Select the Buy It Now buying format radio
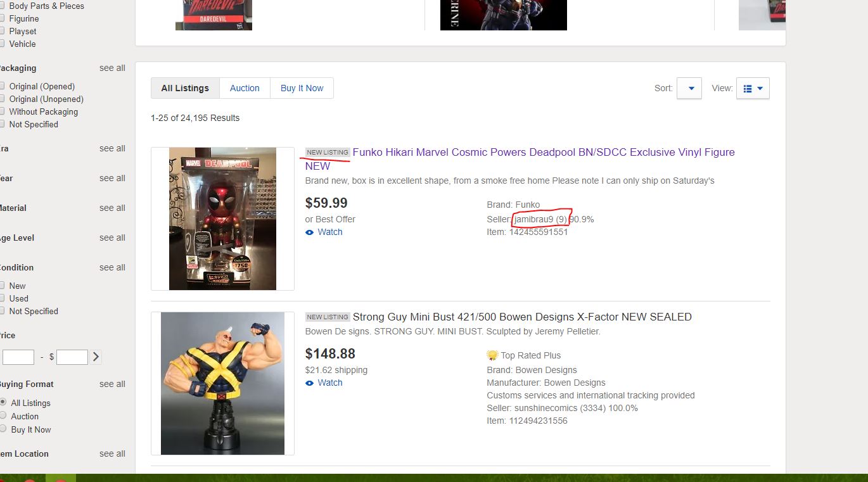The height and width of the screenshot is (482, 868). click(x=3, y=429)
